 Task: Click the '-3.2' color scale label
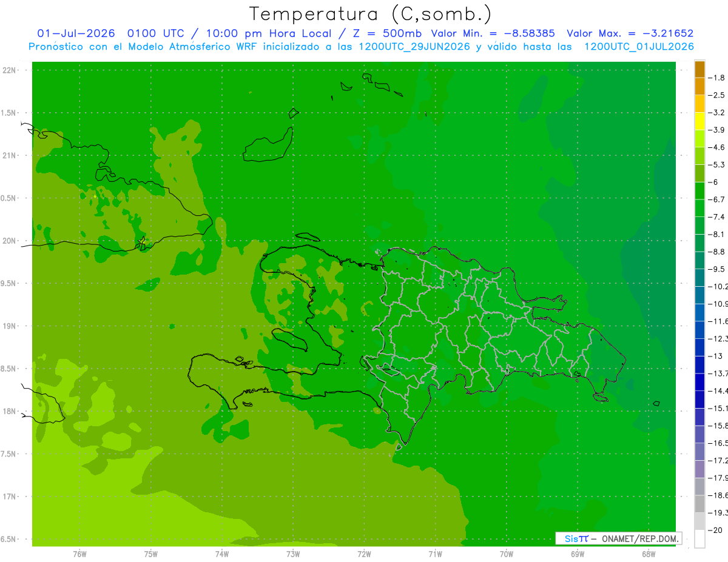(x=717, y=113)
